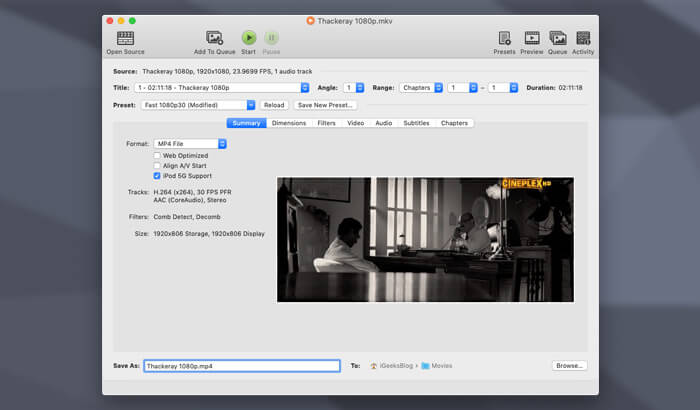Switch to the Audio tab
This screenshot has height=410, width=700.
click(383, 123)
